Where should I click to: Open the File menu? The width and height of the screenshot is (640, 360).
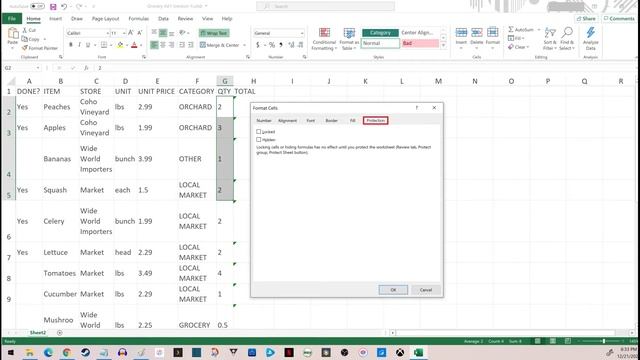[x=11, y=18]
